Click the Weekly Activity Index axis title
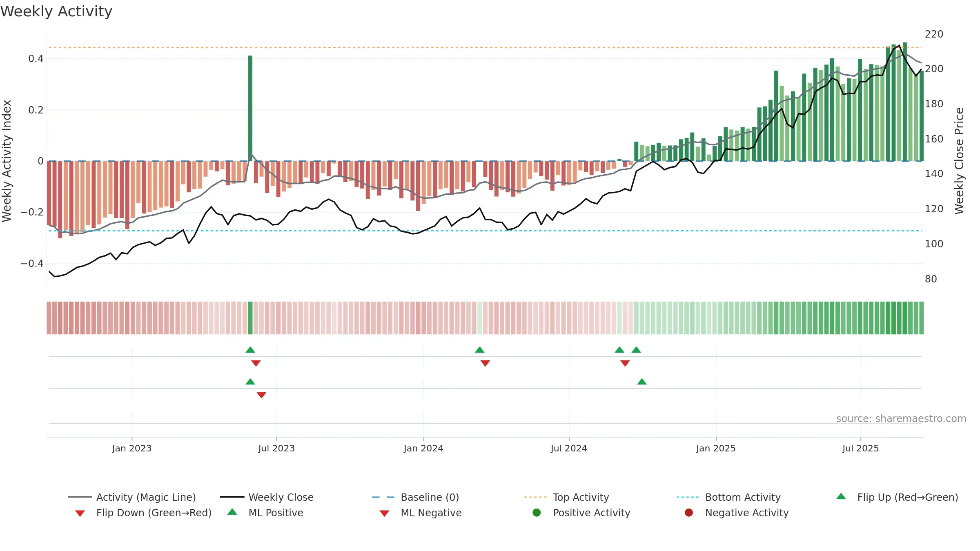The width and height of the screenshot is (980, 551). (7, 161)
